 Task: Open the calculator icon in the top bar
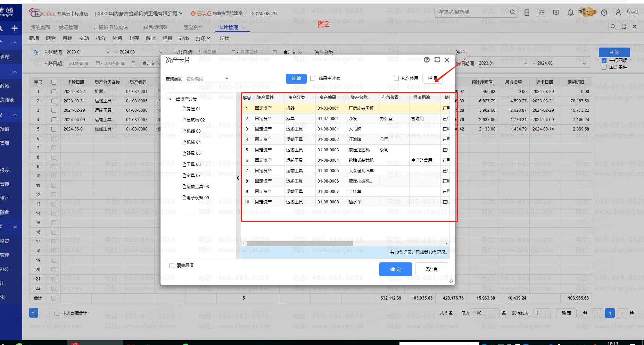tap(527, 12)
